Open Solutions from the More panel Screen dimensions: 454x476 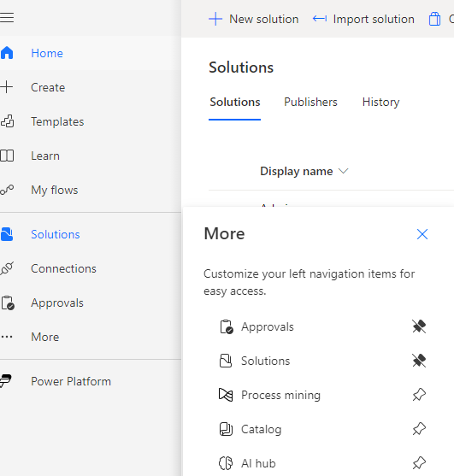pos(265,361)
